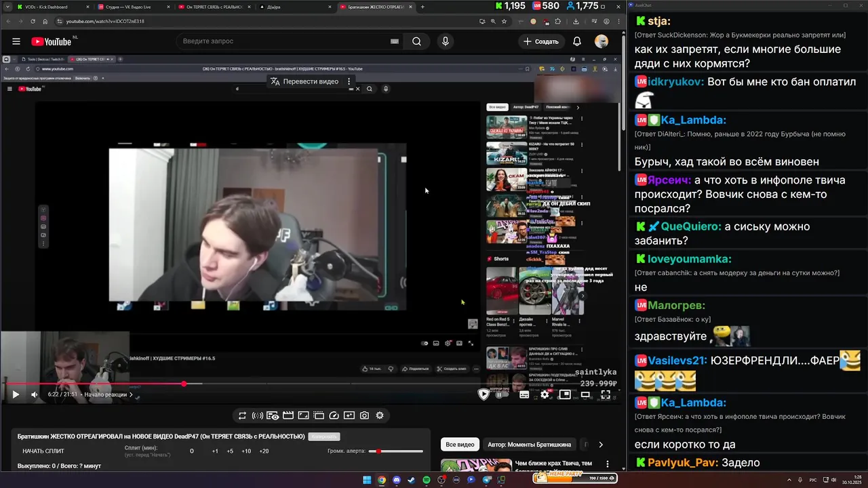Click the Shorts thumbnail Red on Red 5 Class Benzi
The image size is (868, 488).
(x=501, y=291)
